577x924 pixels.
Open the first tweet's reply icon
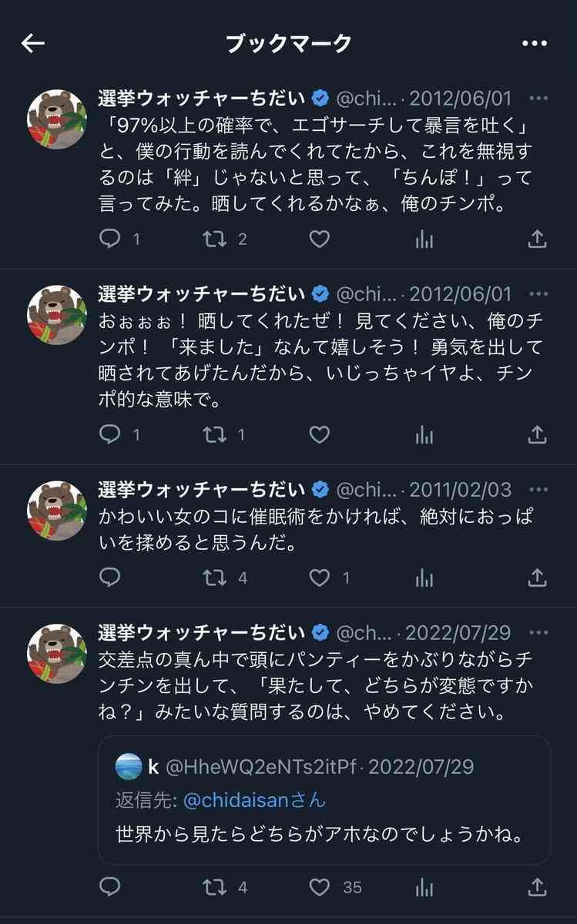[111, 239]
